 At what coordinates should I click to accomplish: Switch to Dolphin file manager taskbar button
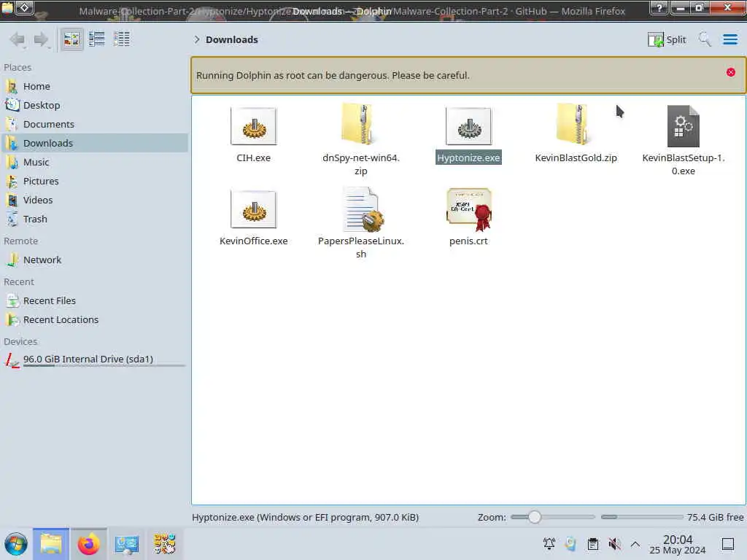[x=51, y=544]
